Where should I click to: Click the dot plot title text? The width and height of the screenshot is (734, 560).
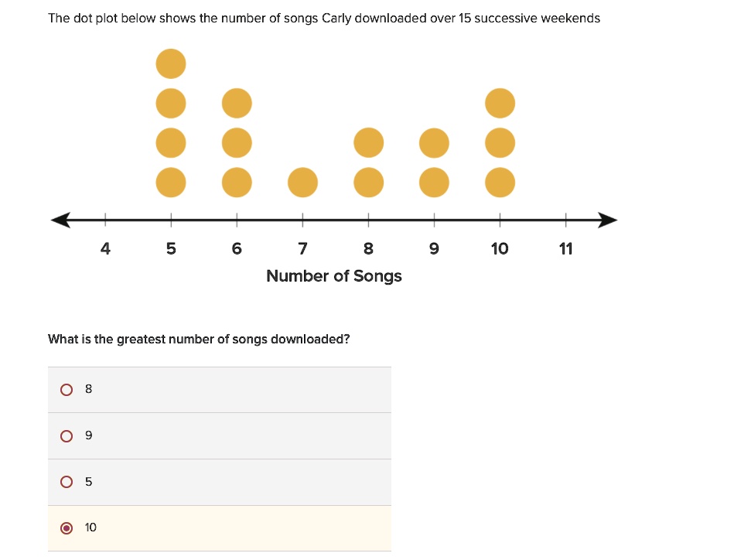pos(324,18)
